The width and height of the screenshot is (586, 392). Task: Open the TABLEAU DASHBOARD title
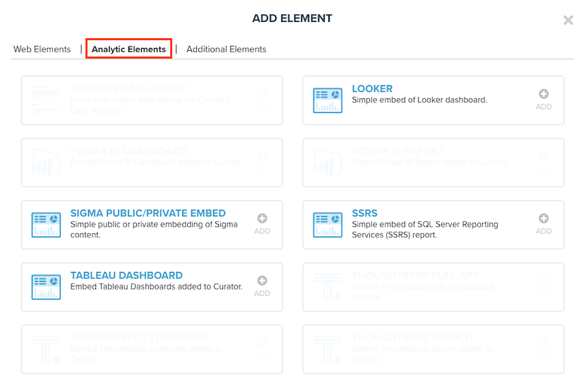126,275
